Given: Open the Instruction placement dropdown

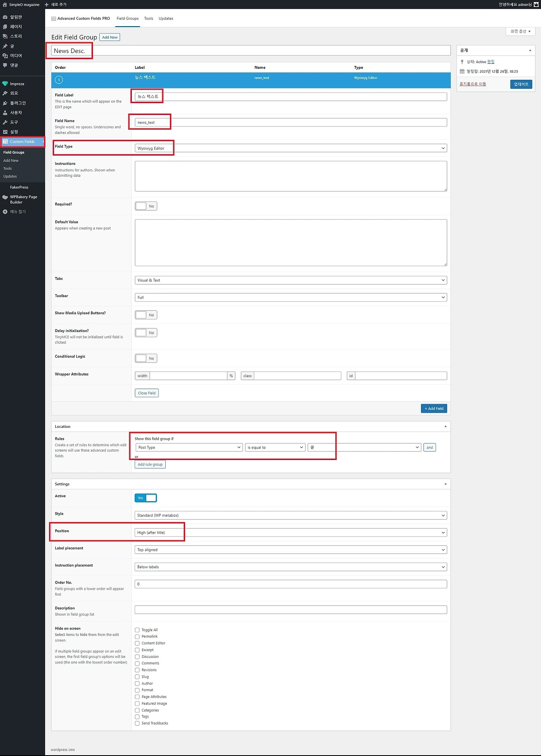Looking at the screenshot, I should point(291,567).
